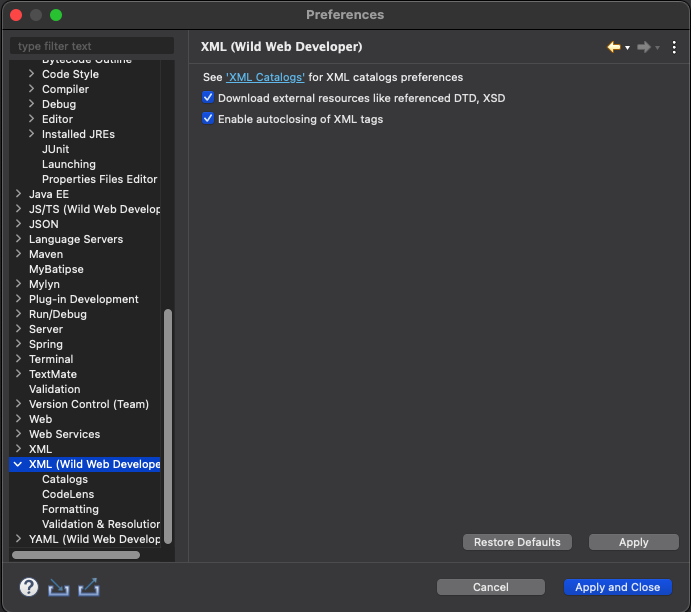
Task: Focus the type filter text field
Action: coord(92,46)
